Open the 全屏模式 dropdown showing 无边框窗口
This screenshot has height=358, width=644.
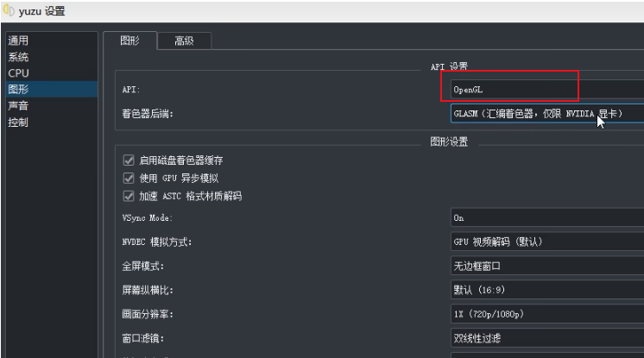(x=546, y=266)
